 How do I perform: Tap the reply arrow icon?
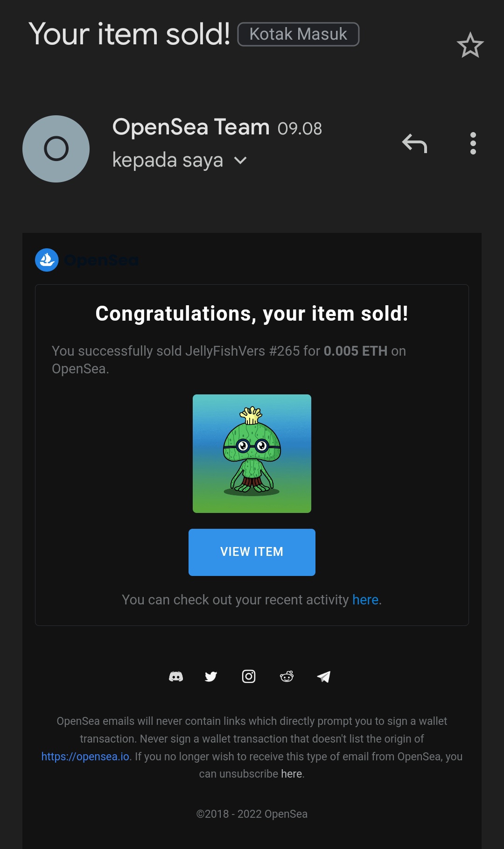(414, 143)
